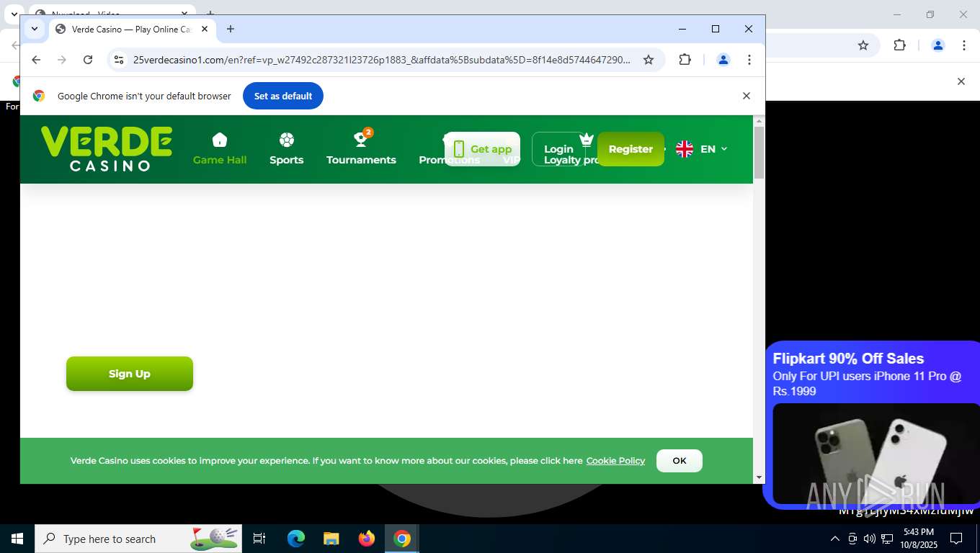Open Chrome three-dot menu
Viewport: 980px width, 553px height.
tap(749, 60)
